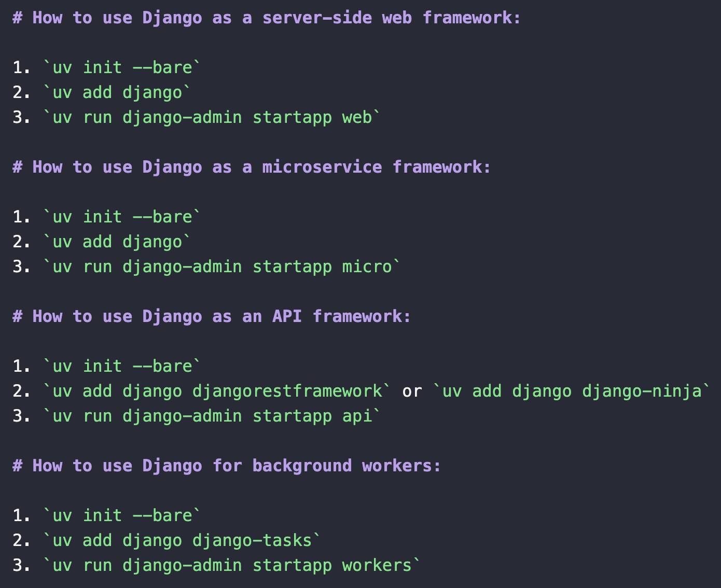
Task: Click "uv init --bare" under the microservice heading
Action: 122,217
